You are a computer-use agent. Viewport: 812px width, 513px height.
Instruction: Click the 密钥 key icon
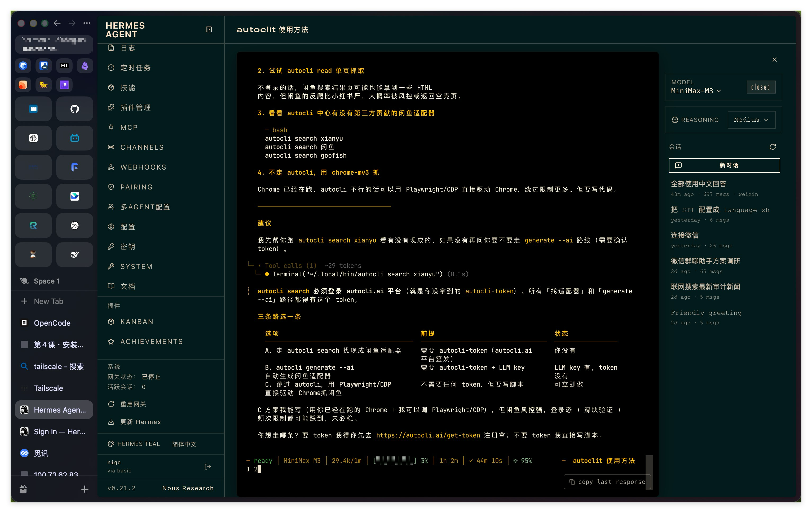click(x=111, y=246)
